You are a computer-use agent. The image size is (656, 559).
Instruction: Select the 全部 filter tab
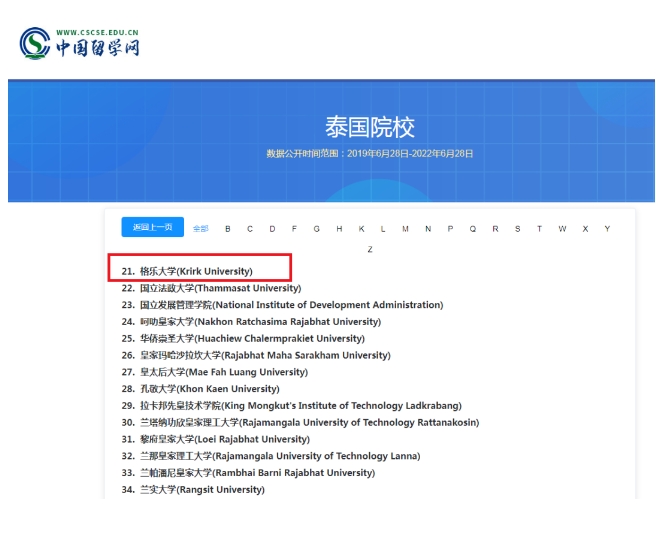click(x=200, y=228)
